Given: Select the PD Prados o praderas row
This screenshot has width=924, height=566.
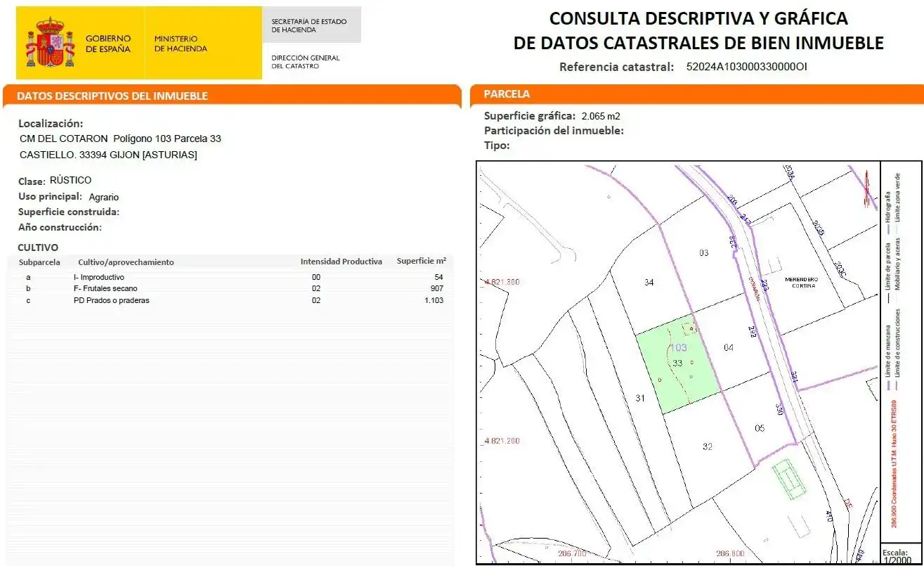Looking at the screenshot, I should click(x=230, y=300).
